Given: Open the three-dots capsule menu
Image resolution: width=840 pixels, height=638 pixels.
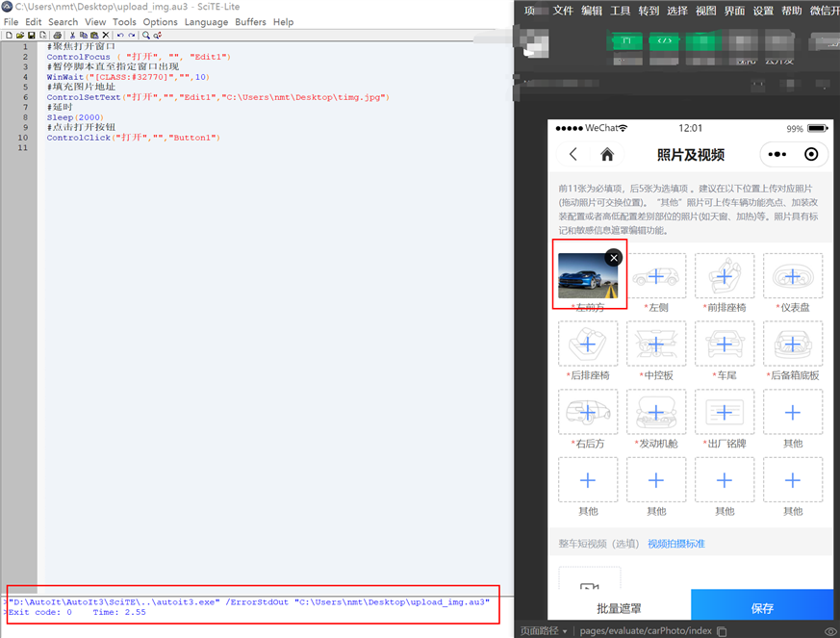Looking at the screenshot, I should point(776,154).
